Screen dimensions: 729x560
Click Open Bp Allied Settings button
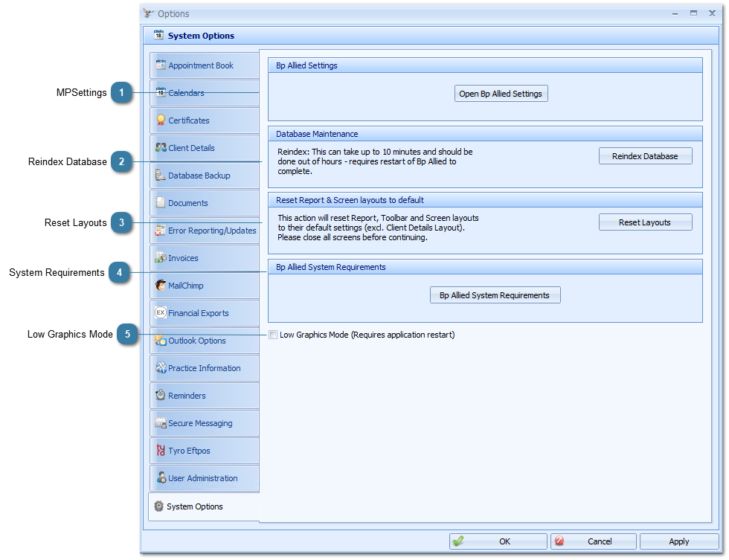click(501, 94)
